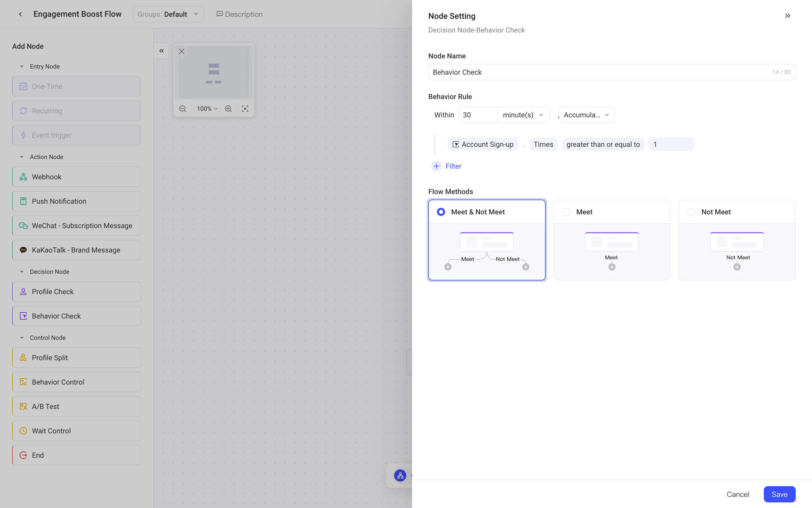Click the fit-to-screen icon in minimap
Image resolution: width=812 pixels, height=508 pixels.
245,108
